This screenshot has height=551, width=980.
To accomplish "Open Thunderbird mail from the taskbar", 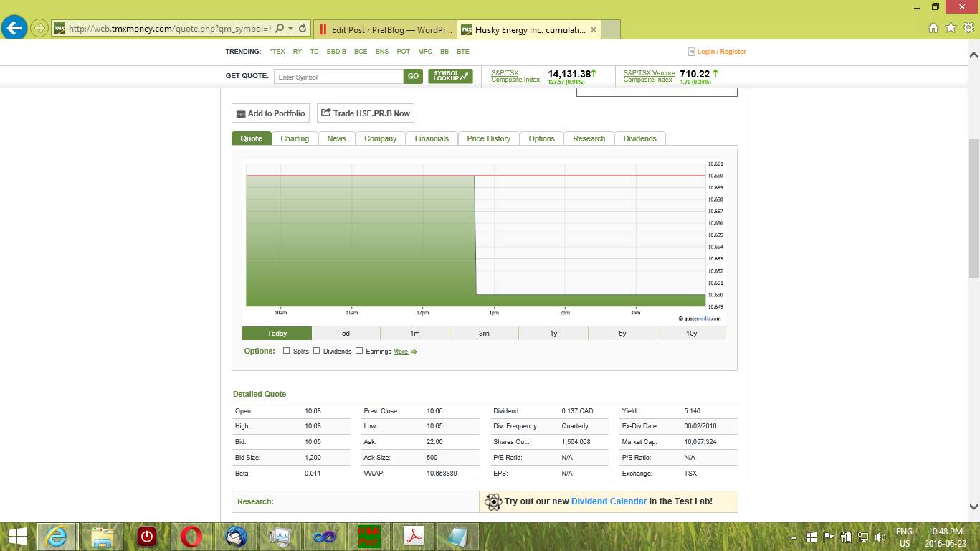I will click(x=236, y=537).
